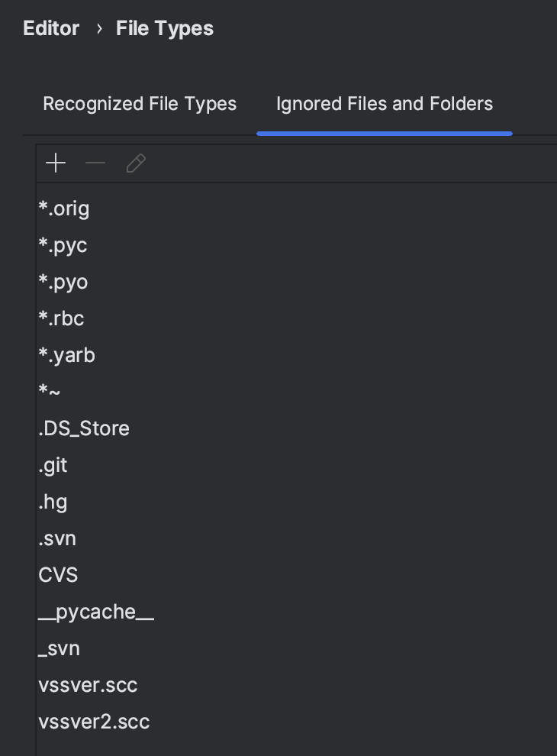Screen dimensions: 557x756
Task: Switch to the Recognized File Types tab
Action: 140,104
